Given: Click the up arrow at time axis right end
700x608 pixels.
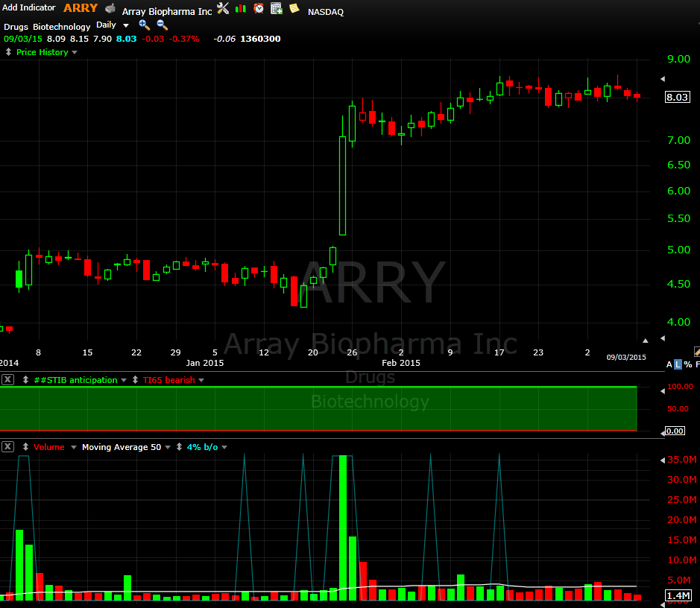Looking at the screenshot, I should 645,341.
